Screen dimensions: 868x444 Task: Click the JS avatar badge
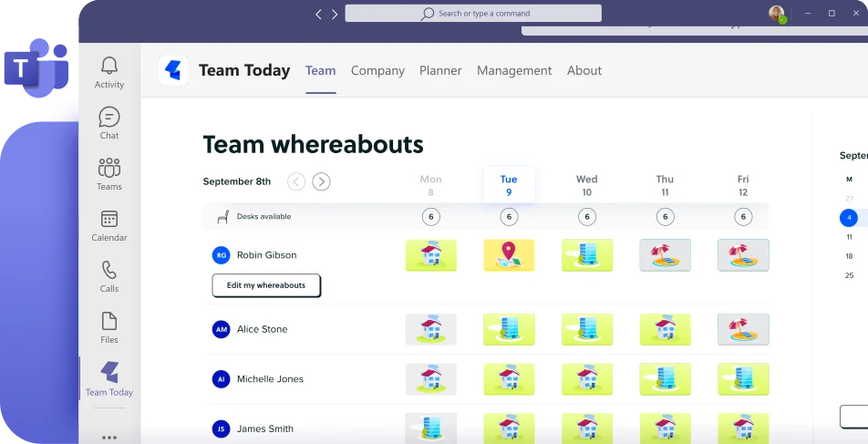pyautogui.click(x=221, y=429)
